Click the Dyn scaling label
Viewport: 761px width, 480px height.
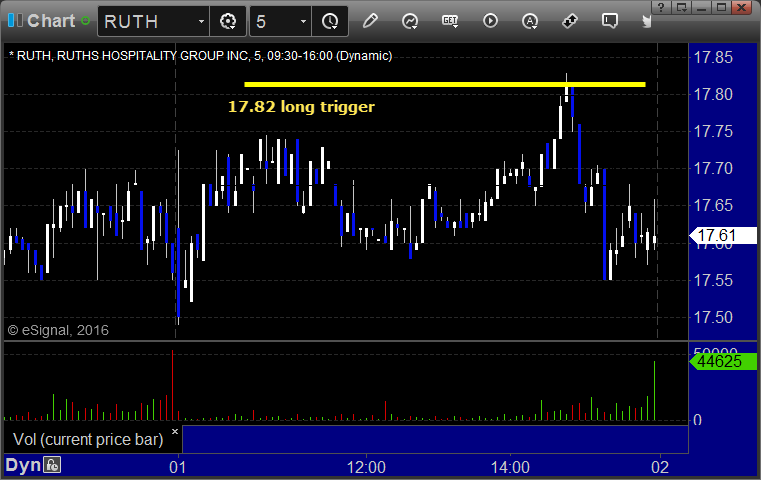pyautogui.click(x=23, y=465)
